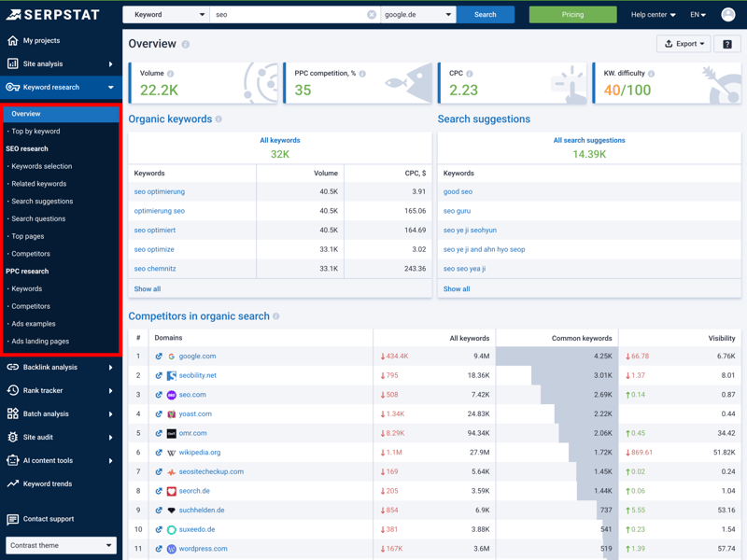Screen dimensions: 747x560
Task: Open the google.de database dropdown
Action: 417,15
